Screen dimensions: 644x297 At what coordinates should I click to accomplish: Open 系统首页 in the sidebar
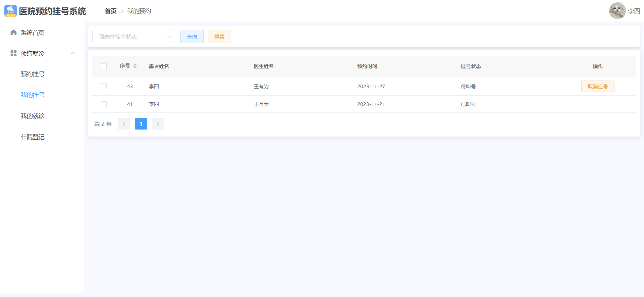(33, 33)
